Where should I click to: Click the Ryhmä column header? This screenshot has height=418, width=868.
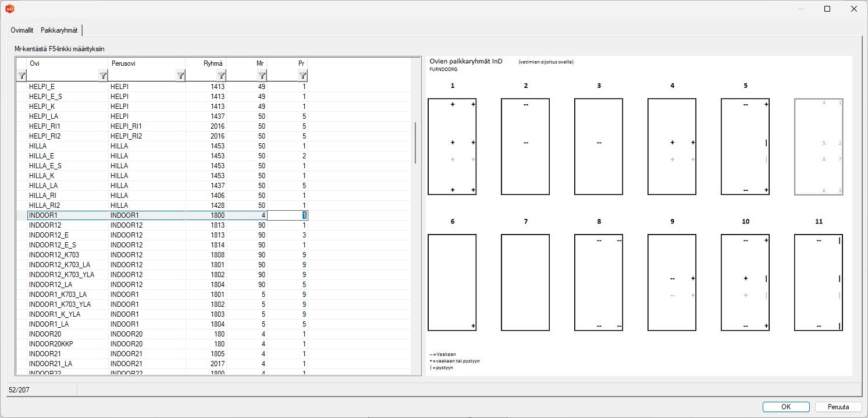[x=206, y=63]
